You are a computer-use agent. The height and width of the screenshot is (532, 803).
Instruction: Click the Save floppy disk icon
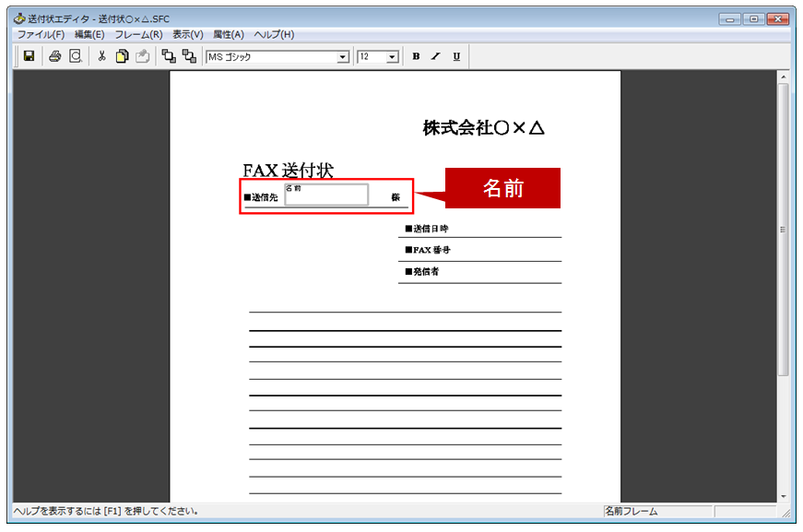pos(30,56)
